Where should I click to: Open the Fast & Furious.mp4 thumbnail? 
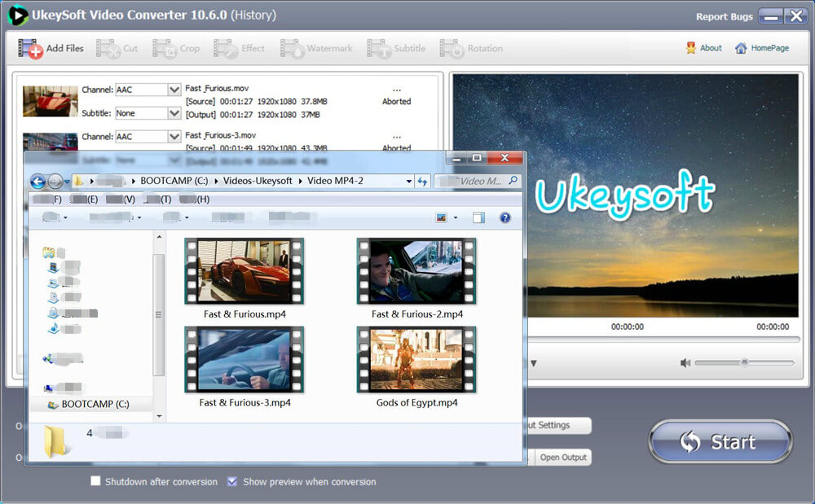click(x=244, y=271)
